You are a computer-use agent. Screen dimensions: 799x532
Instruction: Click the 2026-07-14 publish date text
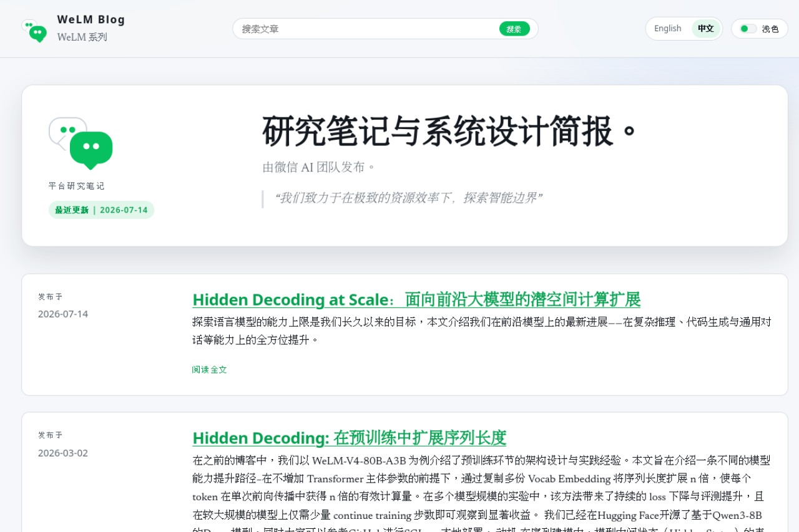click(x=63, y=314)
